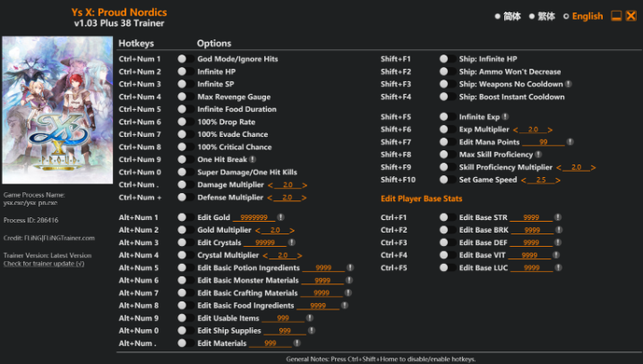Click info icon beside Edit Mana Points
The image size is (643, 364).
tap(570, 141)
